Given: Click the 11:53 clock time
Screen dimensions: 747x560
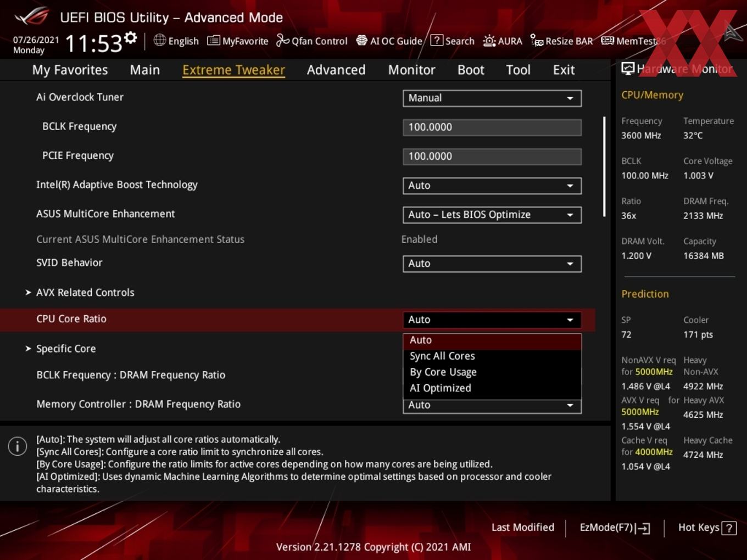Looking at the screenshot, I should coord(93,43).
